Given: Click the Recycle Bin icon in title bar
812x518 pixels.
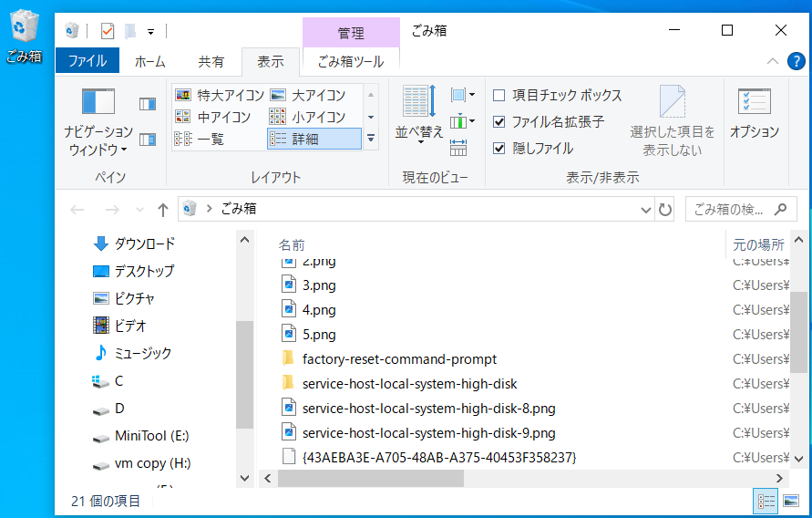Looking at the screenshot, I should [x=72, y=31].
